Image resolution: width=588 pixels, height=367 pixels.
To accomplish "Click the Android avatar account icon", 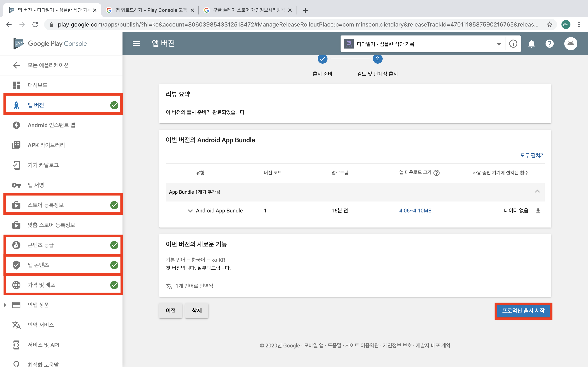I will [570, 44].
